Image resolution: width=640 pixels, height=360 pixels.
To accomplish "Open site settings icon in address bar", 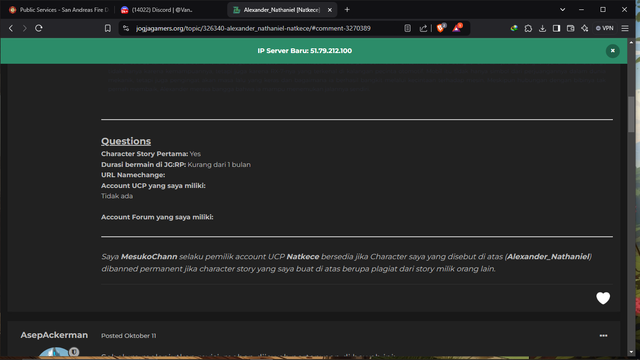I will coord(126,28).
